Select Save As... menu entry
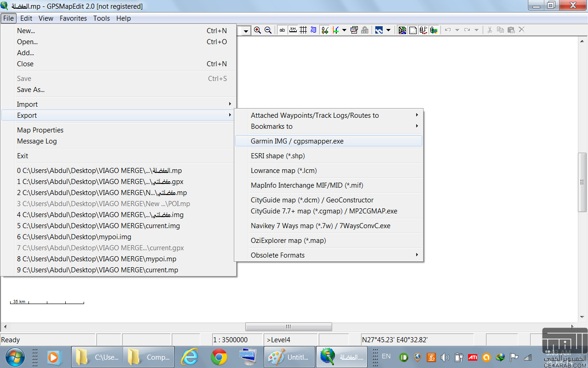 (119, 90)
